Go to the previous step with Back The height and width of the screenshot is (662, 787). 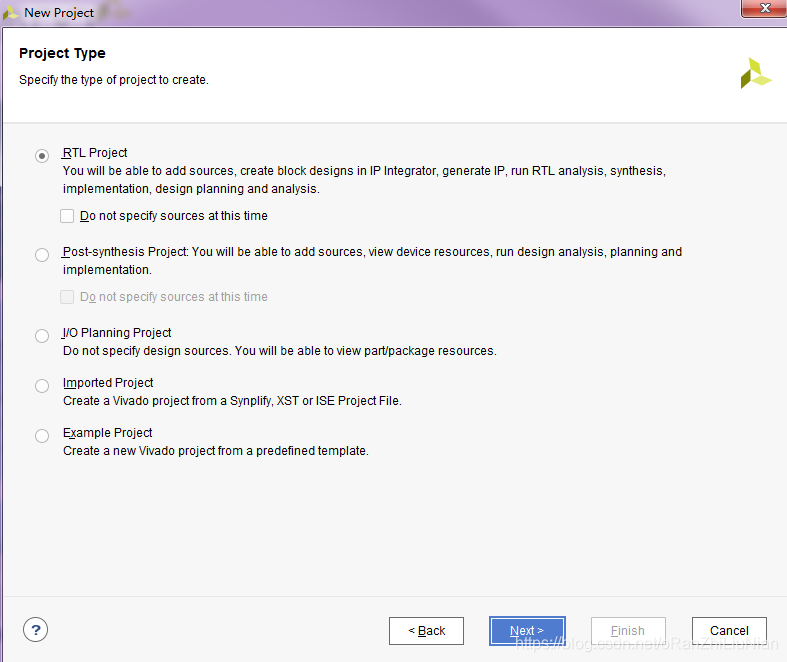[x=426, y=631]
